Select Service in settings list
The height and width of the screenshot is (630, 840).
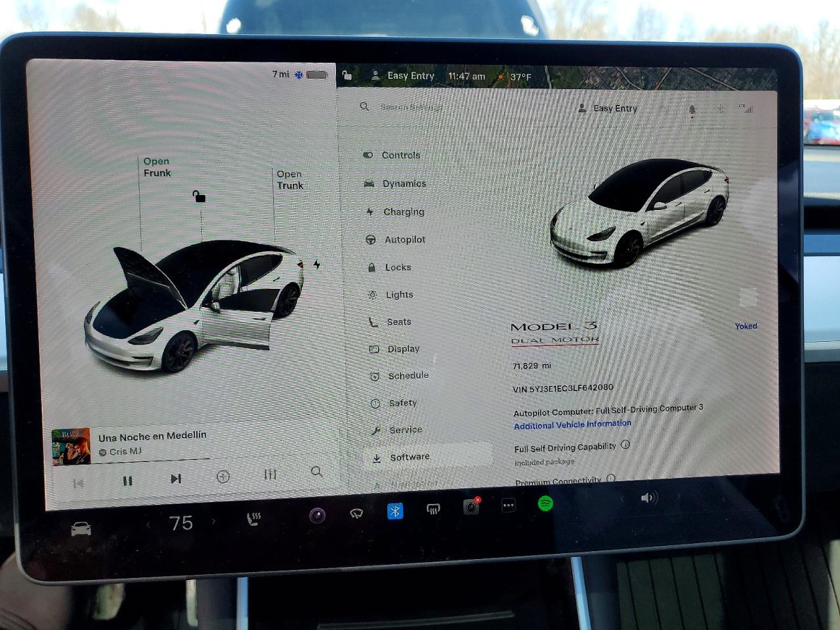tap(397, 430)
